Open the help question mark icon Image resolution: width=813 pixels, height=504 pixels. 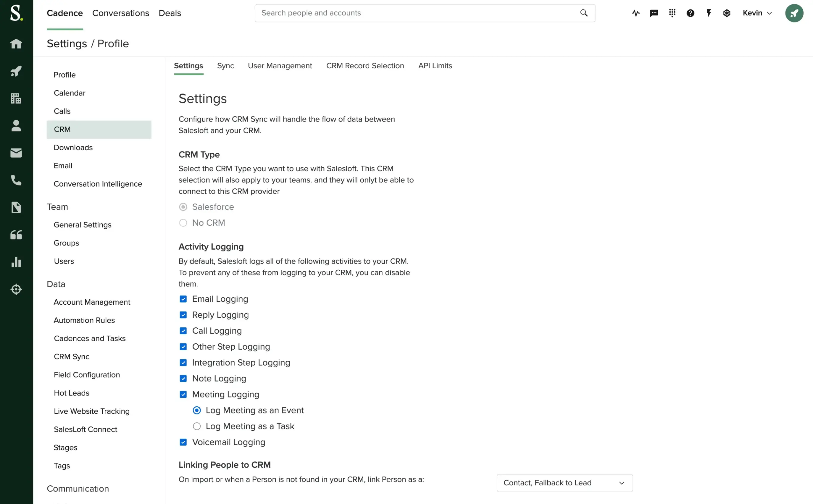[690, 13]
